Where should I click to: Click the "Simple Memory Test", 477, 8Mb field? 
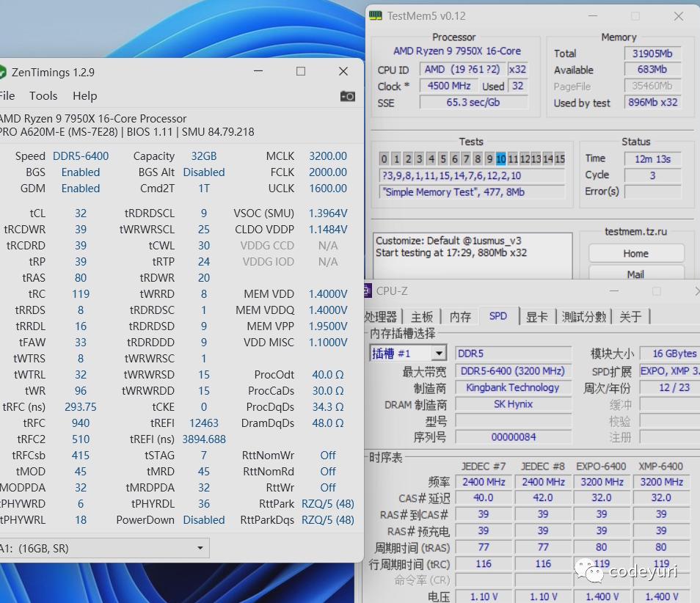coord(473,192)
